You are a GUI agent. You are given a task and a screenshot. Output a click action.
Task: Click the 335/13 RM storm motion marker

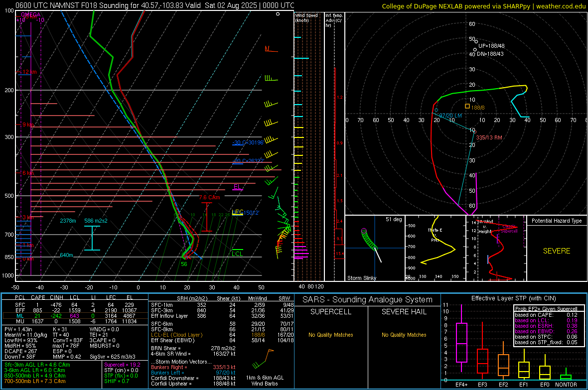[474, 131]
